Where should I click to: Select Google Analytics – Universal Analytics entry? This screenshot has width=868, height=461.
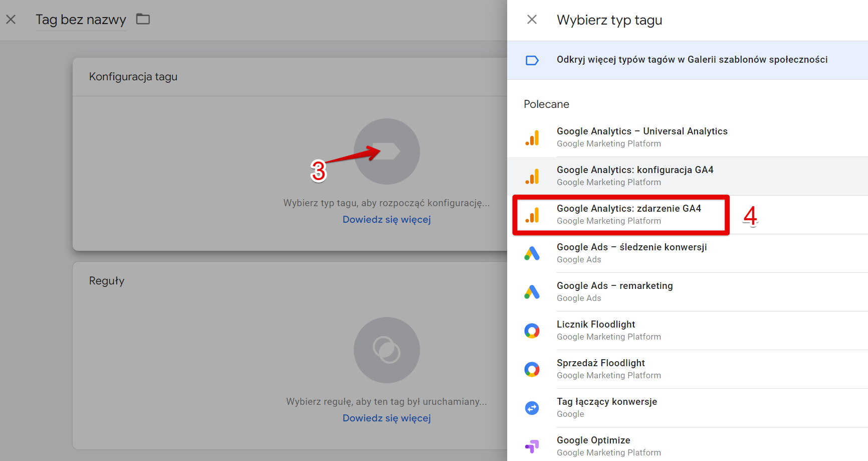click(688, 137)
